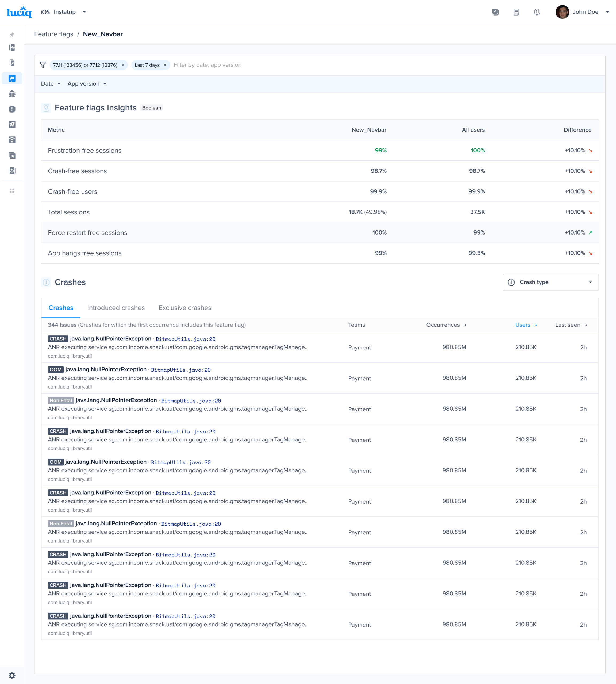The image size is (616, 684).
Task: Click the filter by date input field
Action: pos(207,65)
